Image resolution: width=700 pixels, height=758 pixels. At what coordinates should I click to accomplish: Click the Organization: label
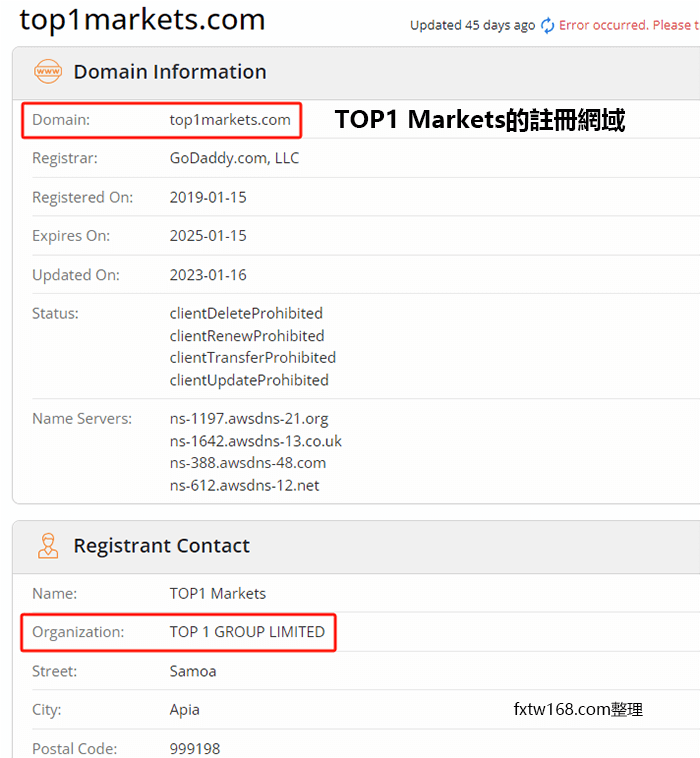[78, 632]
